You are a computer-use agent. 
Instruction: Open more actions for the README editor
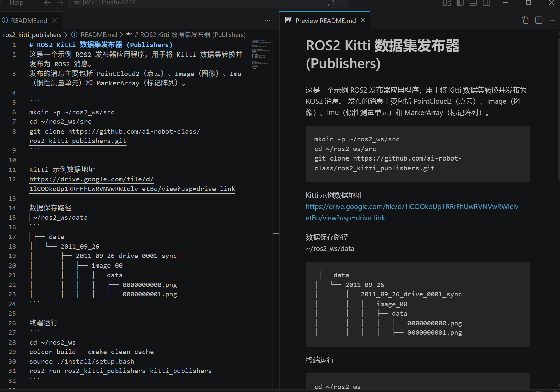pyautogui.click(x=267, y=20)
